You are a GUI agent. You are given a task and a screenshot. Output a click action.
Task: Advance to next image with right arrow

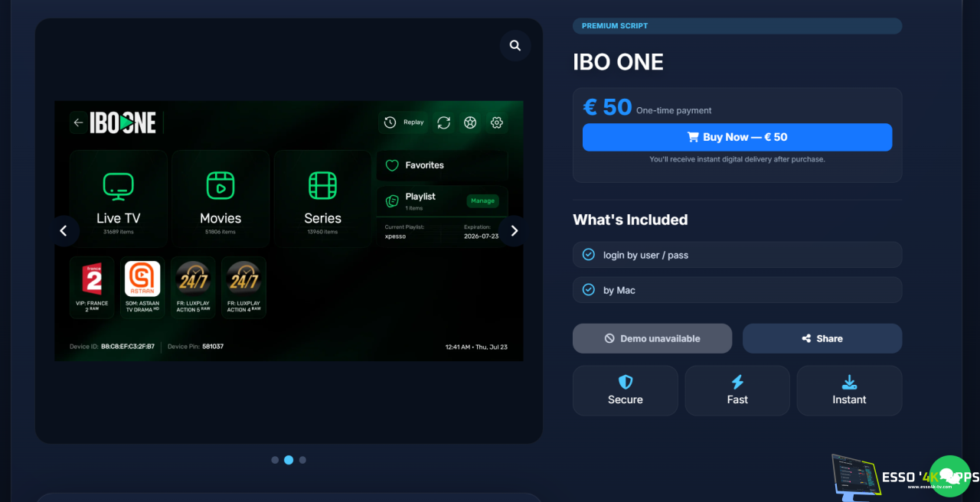point(514,230)
